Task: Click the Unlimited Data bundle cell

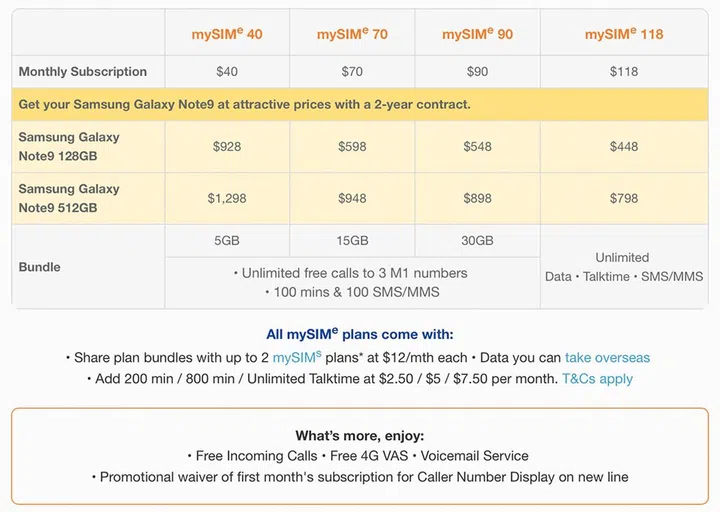Action: tap(623, 266)
